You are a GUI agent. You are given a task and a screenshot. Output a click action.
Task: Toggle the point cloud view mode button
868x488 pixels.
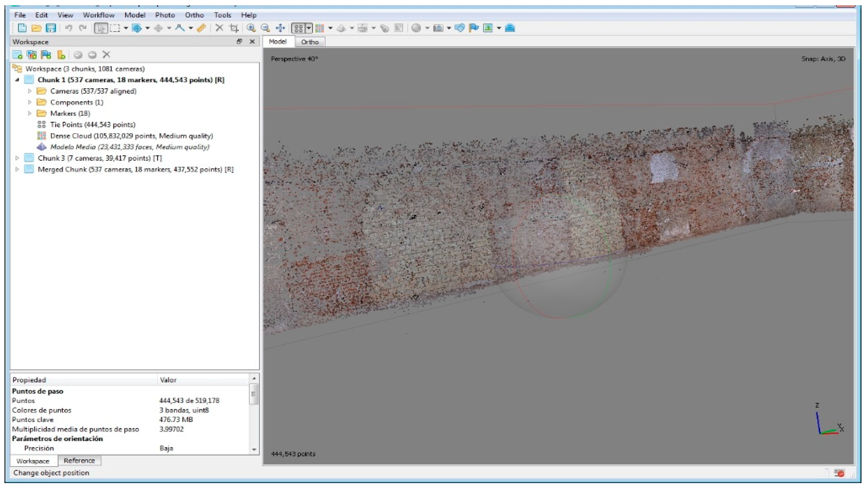pos(299,28)
